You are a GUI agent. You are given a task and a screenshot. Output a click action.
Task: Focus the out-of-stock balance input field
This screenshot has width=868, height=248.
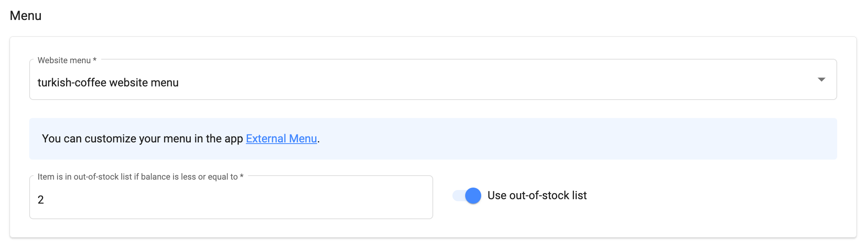231,199
